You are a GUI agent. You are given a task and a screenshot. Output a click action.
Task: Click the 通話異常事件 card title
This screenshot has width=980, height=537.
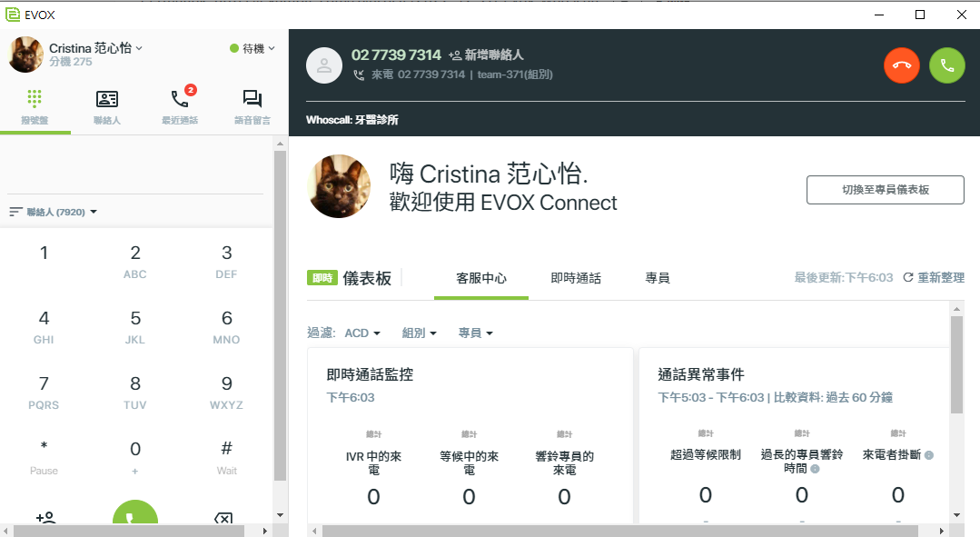tap(701, 374)
